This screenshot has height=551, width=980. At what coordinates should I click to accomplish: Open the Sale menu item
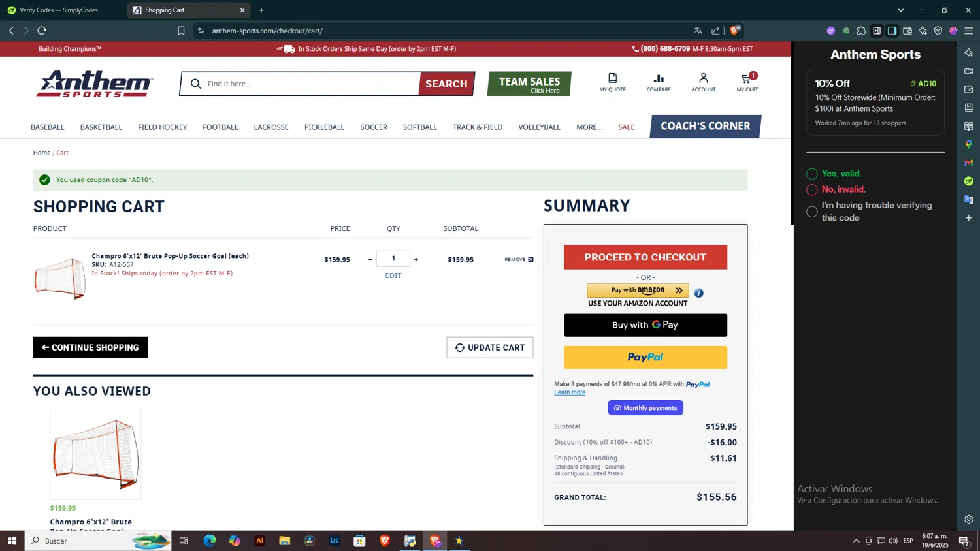627,127
